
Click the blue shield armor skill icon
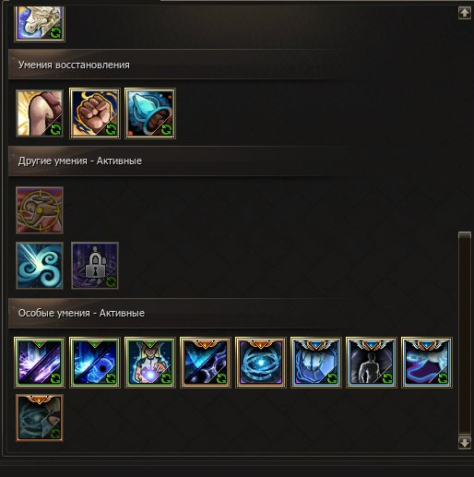[316, 363]
